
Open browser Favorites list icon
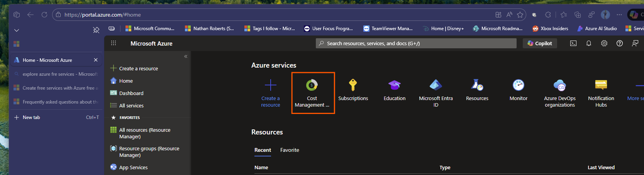coord(564,15)
